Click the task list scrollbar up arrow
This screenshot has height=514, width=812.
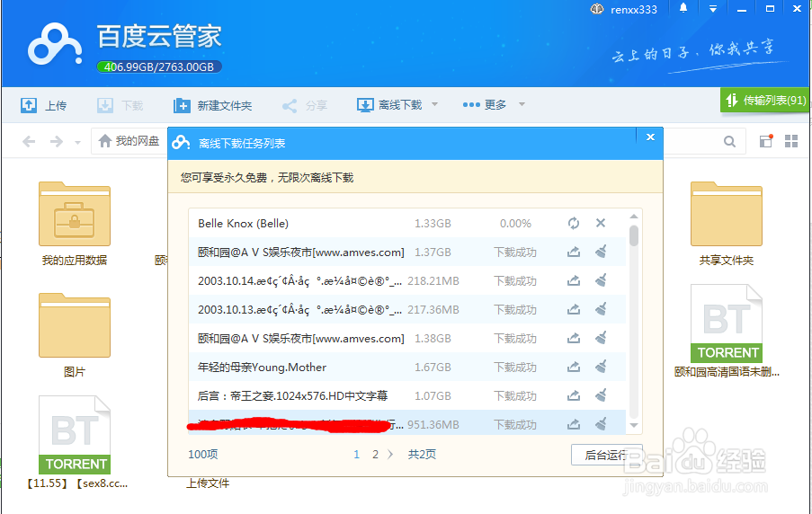tap(634, 217)
